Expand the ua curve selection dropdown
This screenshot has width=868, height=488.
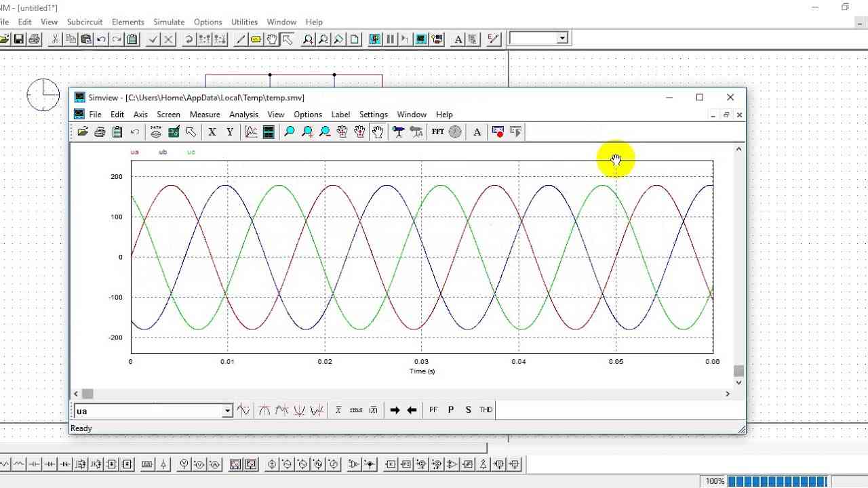tap(227, 411)
